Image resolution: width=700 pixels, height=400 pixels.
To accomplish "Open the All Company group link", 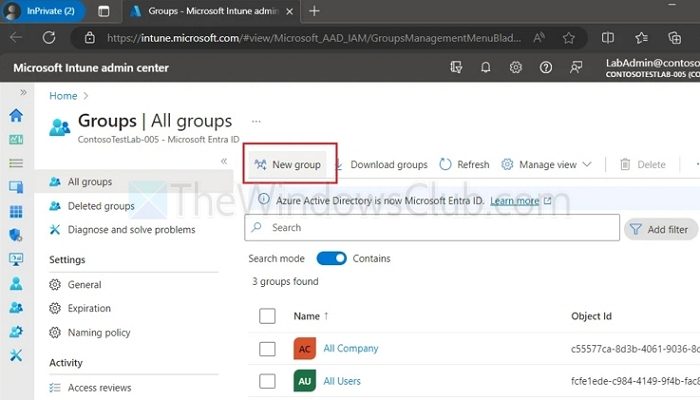I will pyautogui.click(x=350, y=349).
